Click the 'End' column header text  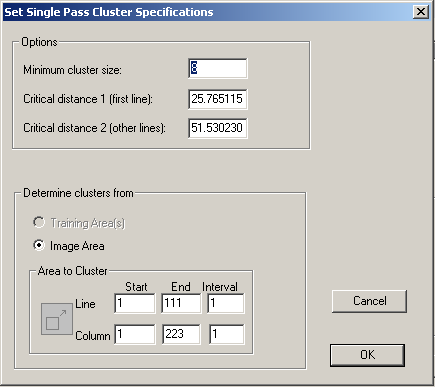pyautogui.click(x=181, y=287)
